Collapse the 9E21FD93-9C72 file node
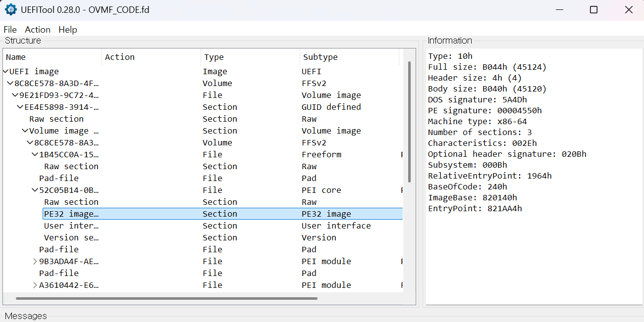Viewport: 644px width, 322px height. point(15,95)
